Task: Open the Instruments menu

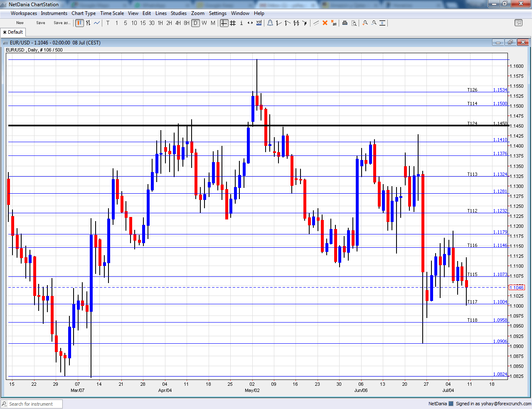Action: [54, 13]
